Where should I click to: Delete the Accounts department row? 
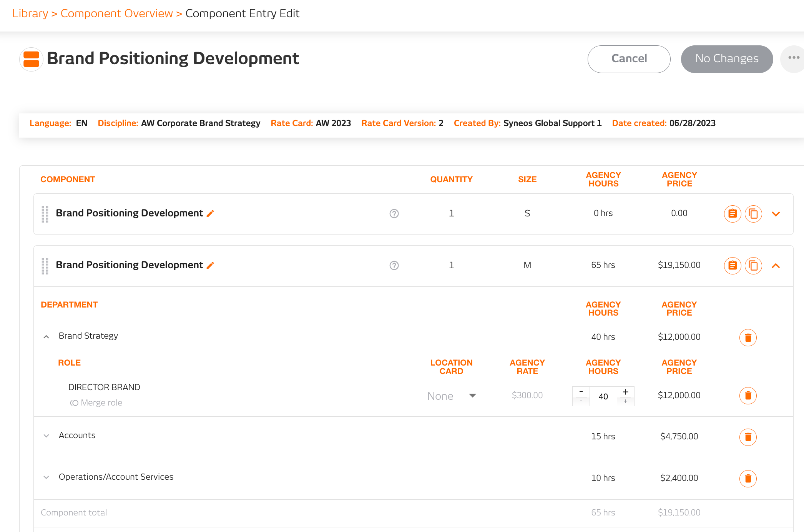coord(748,437)
